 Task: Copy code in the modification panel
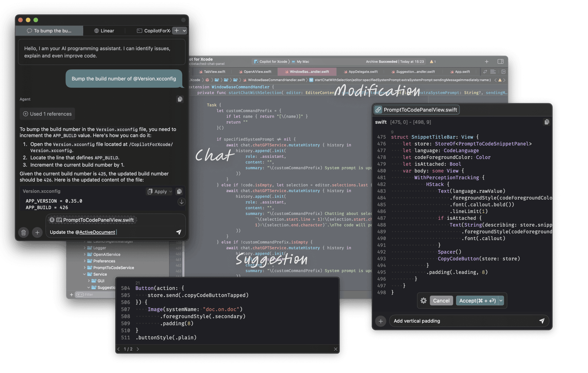[x=547, y=122]
